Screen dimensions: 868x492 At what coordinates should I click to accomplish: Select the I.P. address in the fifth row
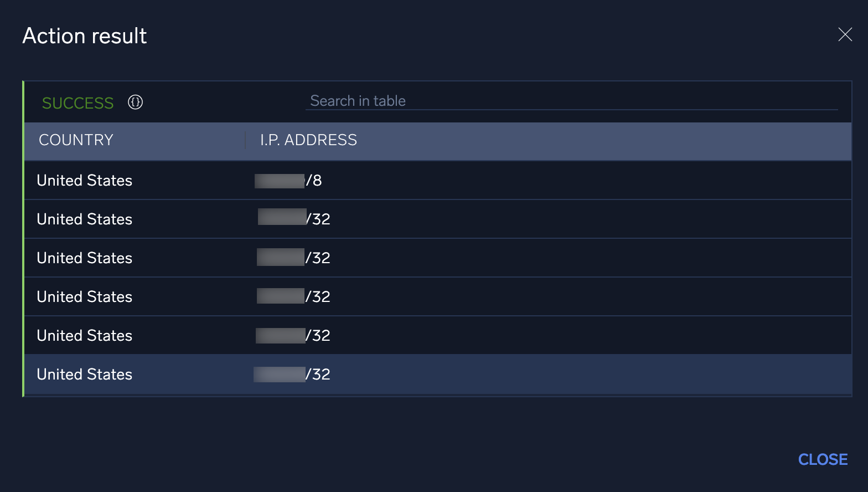[x=294, y=336]
